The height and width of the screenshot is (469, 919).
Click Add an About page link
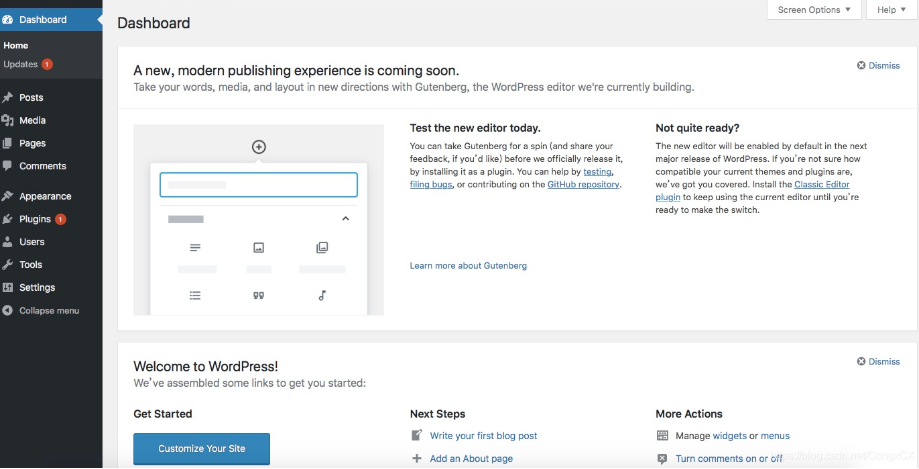[471, 458]
